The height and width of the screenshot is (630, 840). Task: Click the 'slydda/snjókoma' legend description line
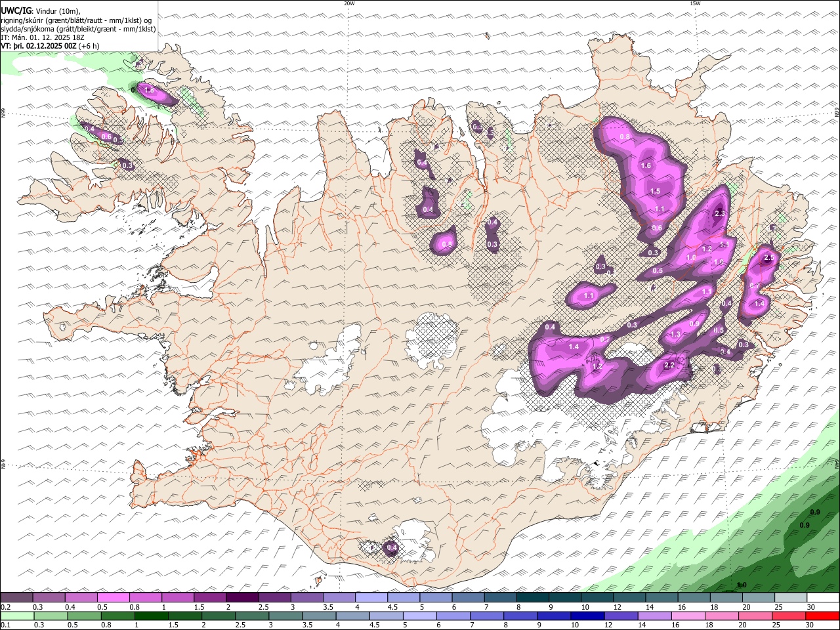[79, 29]
